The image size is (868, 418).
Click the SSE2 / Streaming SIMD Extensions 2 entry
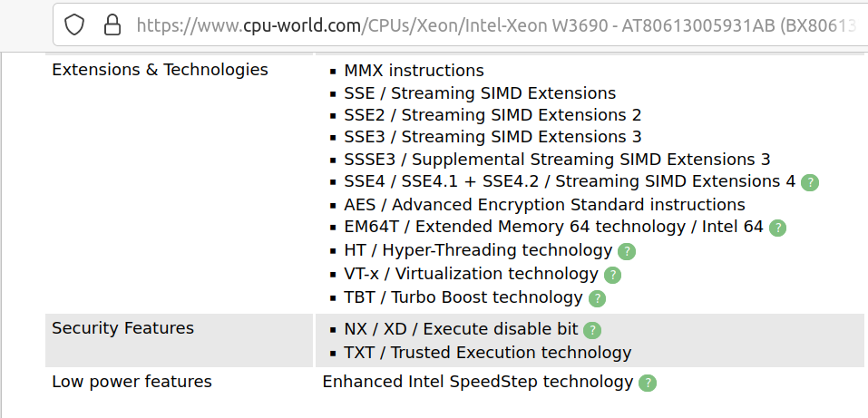(493, 115)
